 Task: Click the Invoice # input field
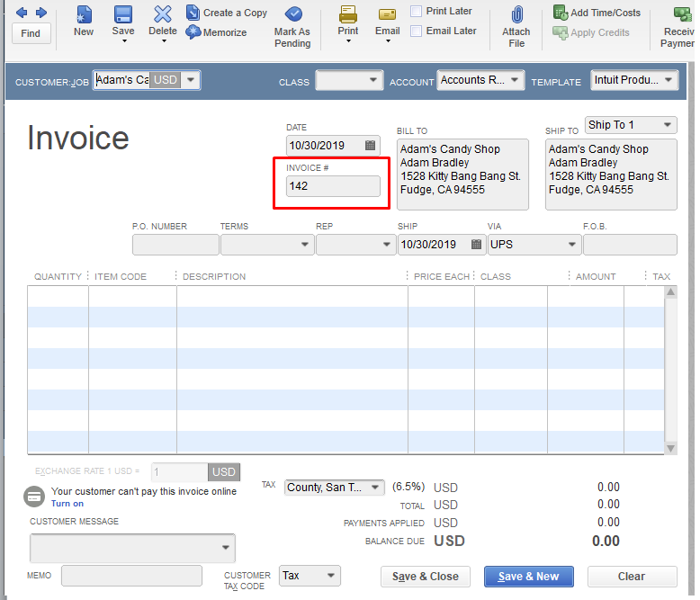click(333, 186)
